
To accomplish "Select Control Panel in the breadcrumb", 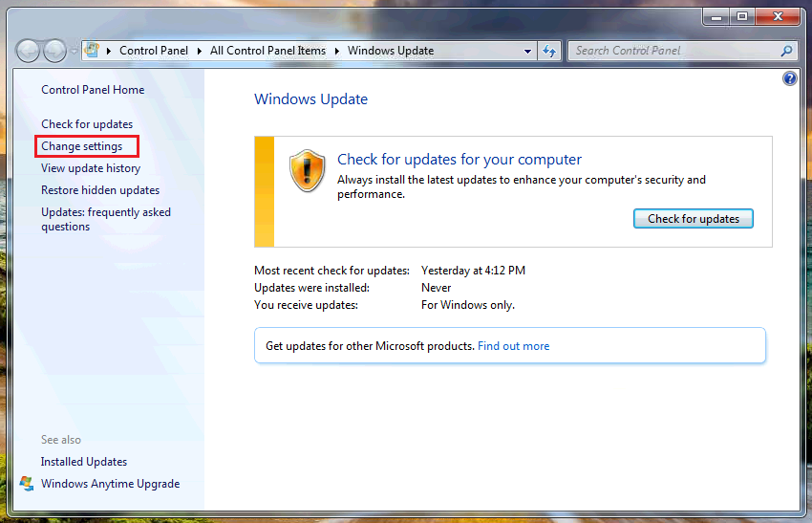I will (154, 51).
